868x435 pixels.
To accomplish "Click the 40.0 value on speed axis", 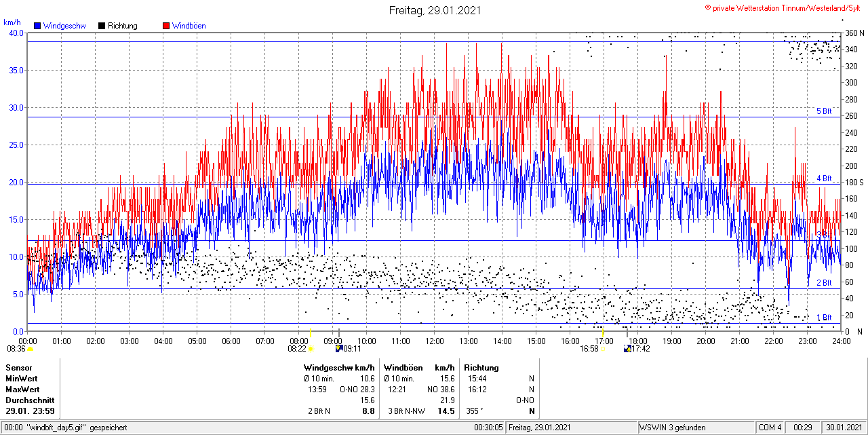I will [16, 33].
